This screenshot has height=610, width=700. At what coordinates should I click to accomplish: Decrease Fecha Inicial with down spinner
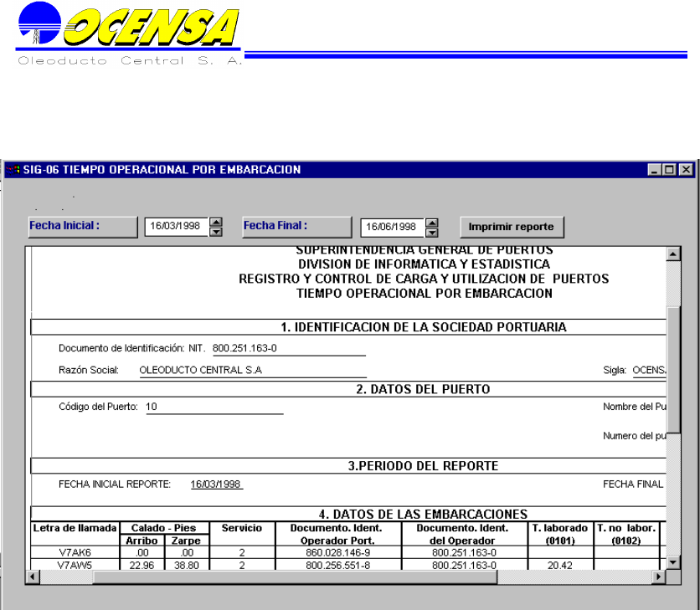pos(216,232)
